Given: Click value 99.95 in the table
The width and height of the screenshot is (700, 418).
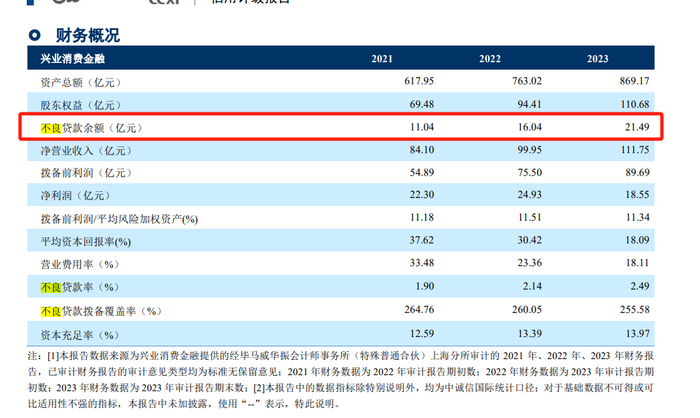Looking at the screenshot, I should click(x=529, y=150).
